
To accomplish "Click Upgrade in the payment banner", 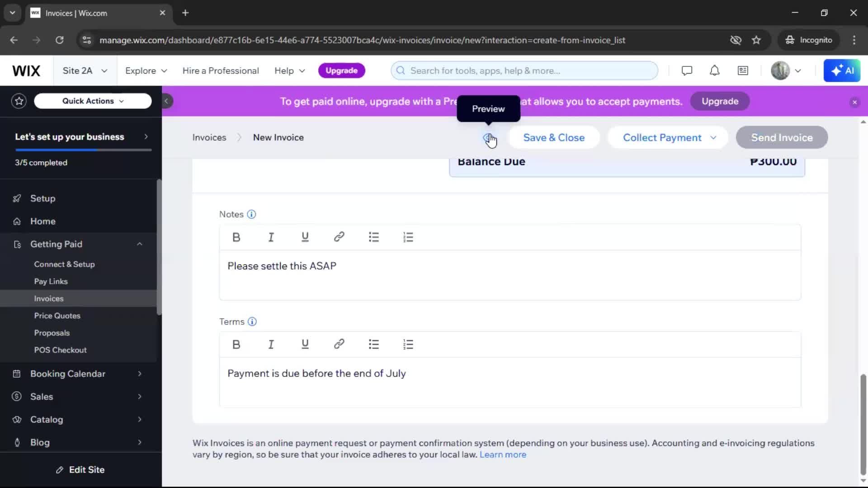I will tap(720, 101).
